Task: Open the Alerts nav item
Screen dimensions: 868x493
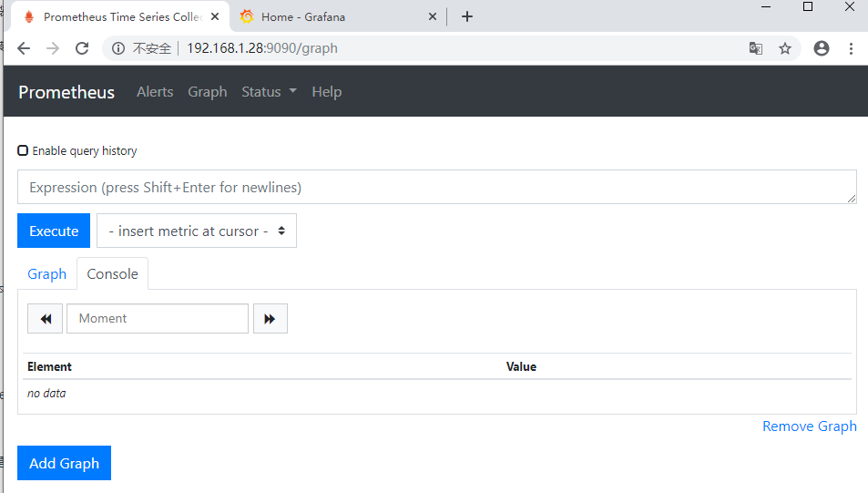Action: tap(155, 92)
